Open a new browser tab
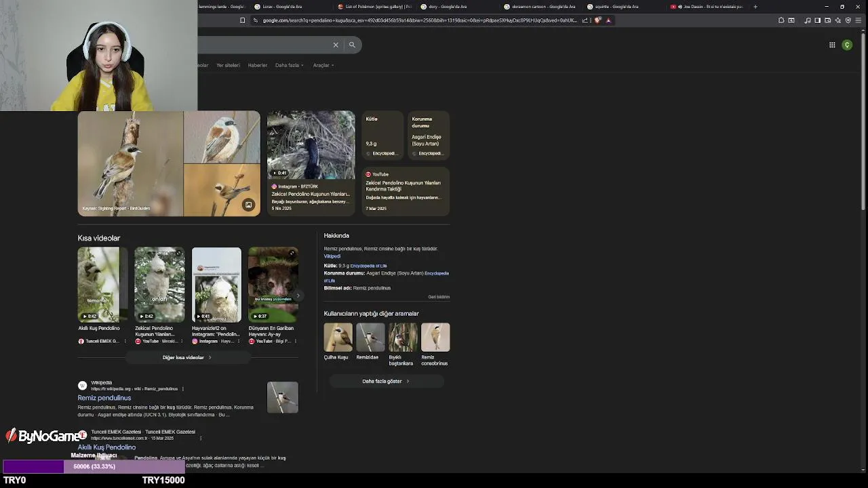The image size is (868, 488). 755,7
